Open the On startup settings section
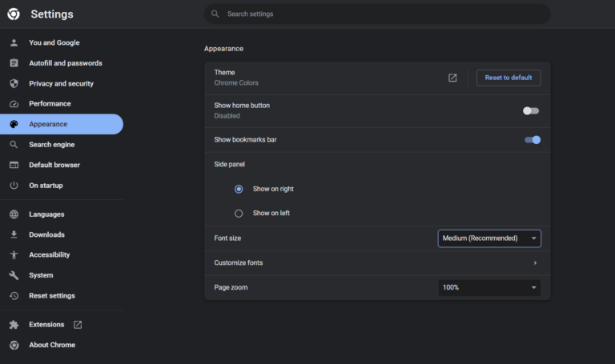 tap(46, 186)
